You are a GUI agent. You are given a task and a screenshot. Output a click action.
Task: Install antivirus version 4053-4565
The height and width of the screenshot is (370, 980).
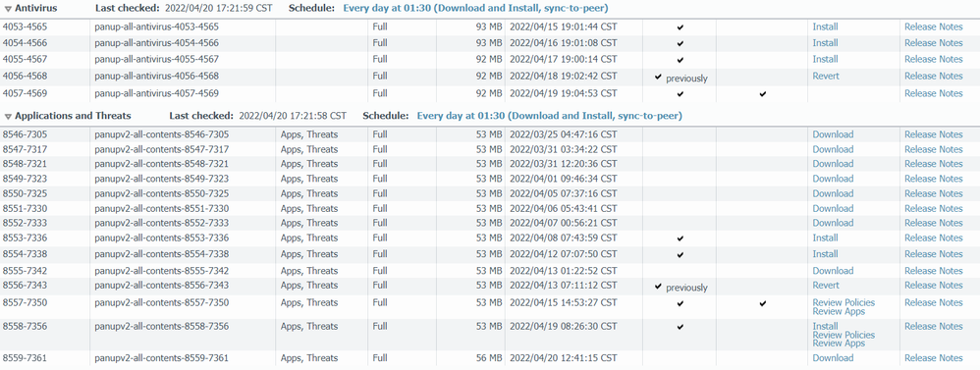tap(825, 26)
